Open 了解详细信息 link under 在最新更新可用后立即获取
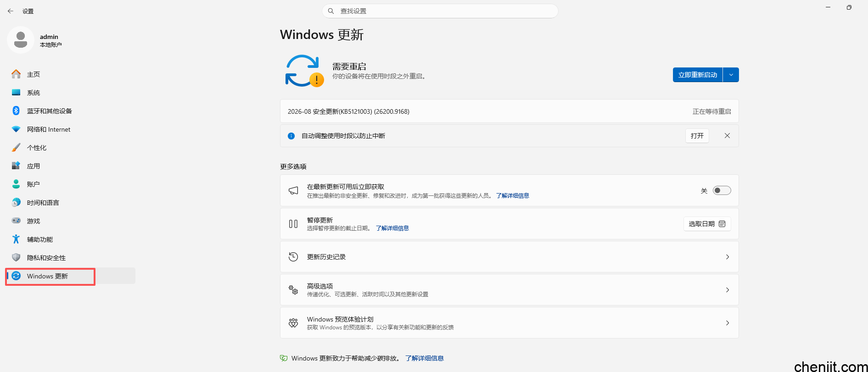Viewport: 868px width, 372px height. (513, 196)
